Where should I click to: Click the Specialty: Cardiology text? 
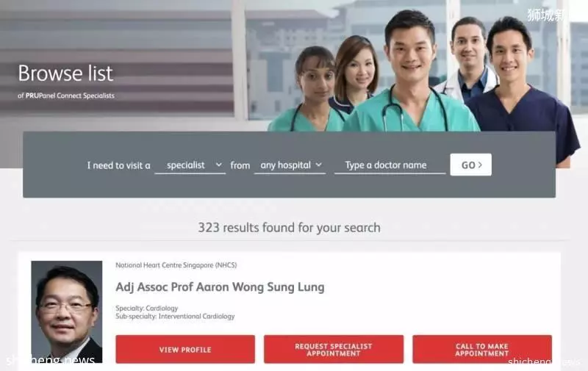coord(146,308)
